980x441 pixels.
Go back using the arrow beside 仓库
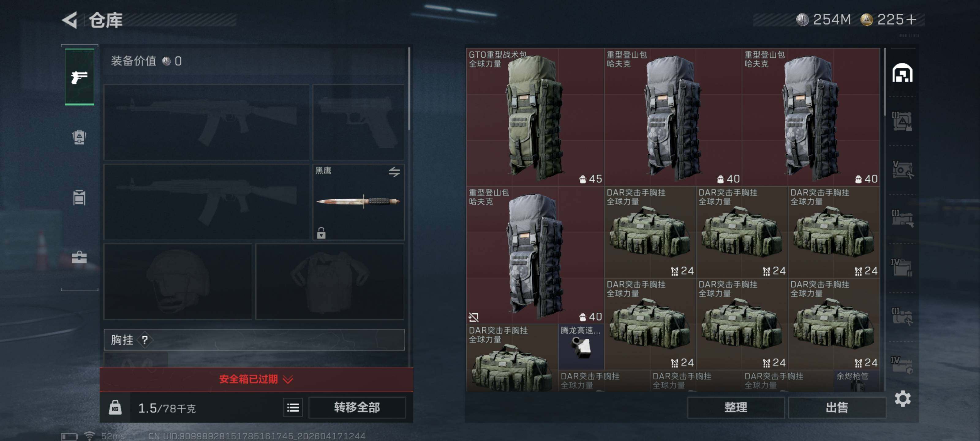pyautogui.click(x=70, y=20)
